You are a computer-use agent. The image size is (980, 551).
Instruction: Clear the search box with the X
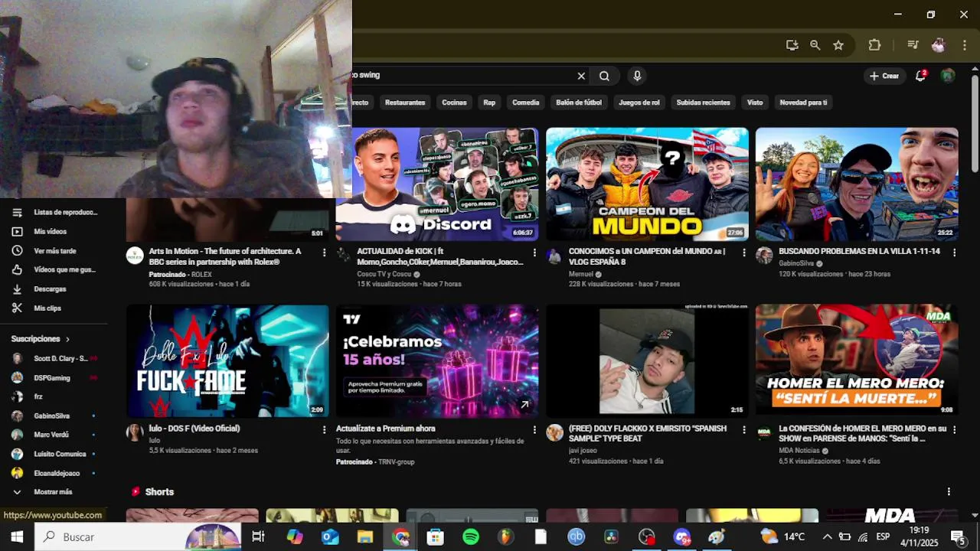pyautogui.click(x=581, y=76)
